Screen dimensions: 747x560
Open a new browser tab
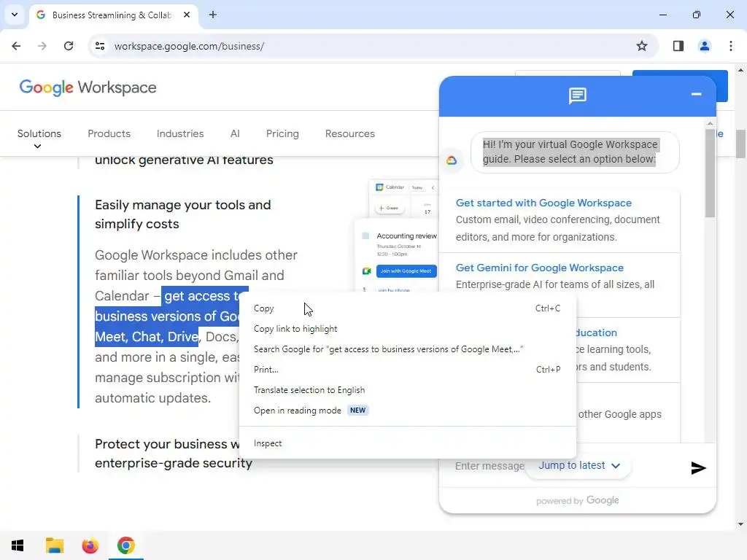pyautogui.click(x=213, y=15)
